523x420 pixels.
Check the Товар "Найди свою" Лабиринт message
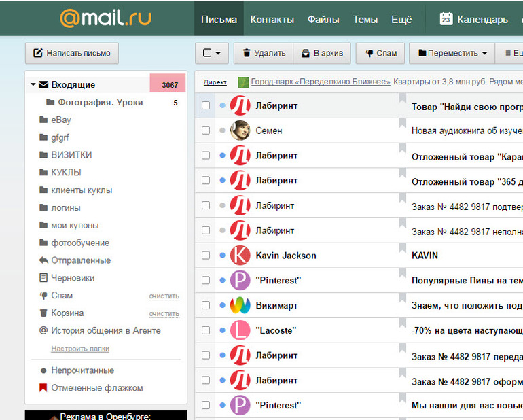pyautogui.click(x=206, y=105)
